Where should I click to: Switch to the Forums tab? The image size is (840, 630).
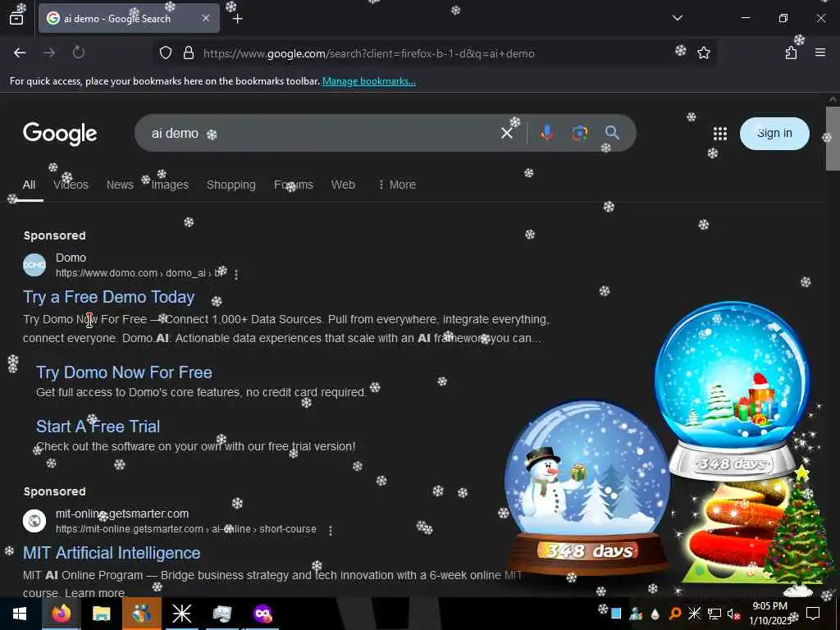pyautogui.click(x=294, y=185)
